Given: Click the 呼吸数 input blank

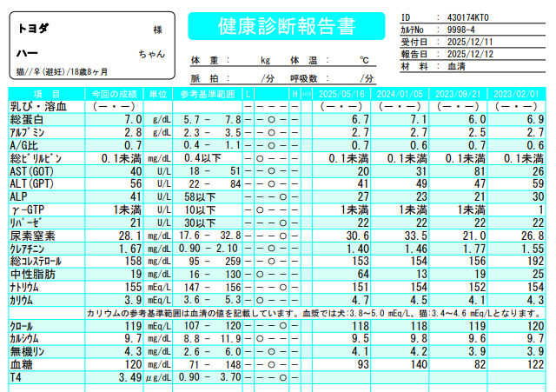Looking at the screenshot, I should pyautogui.click(x=345, y=78).
